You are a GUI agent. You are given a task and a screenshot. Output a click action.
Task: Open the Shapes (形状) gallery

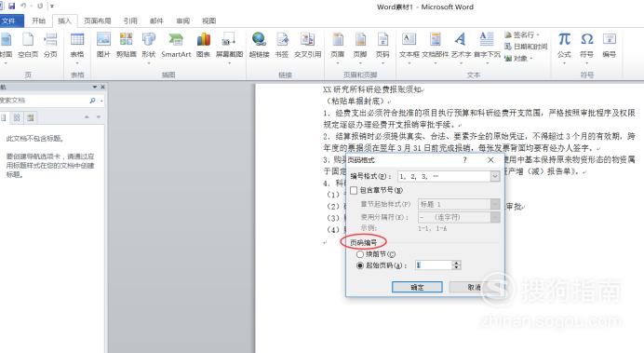(x=149, y=48)
